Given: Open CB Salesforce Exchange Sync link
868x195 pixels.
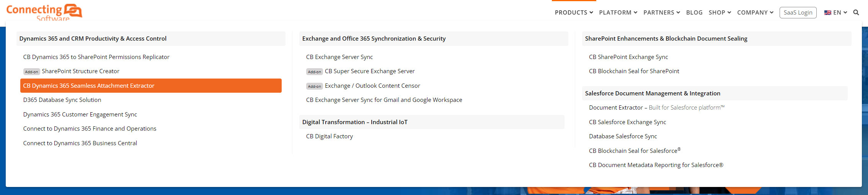Looking at the screenshot, I should pyautogui.click(x=628, y=122).
